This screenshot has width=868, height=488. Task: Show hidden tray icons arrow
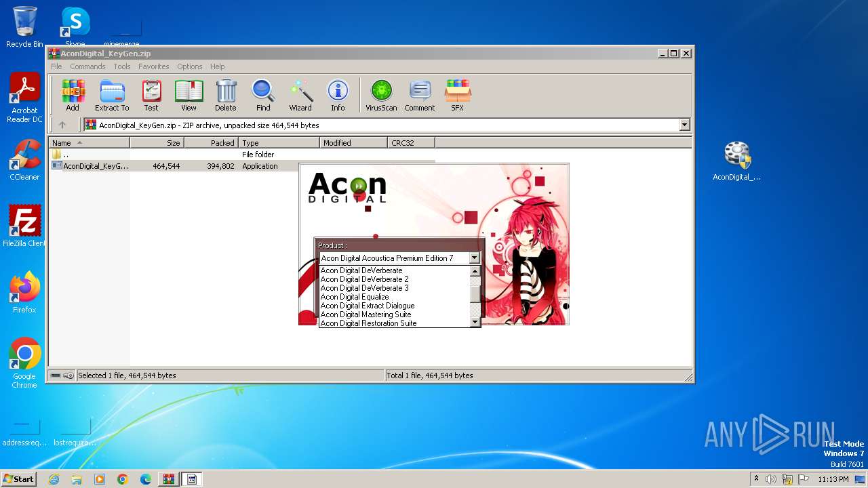[x=756, y=479]
